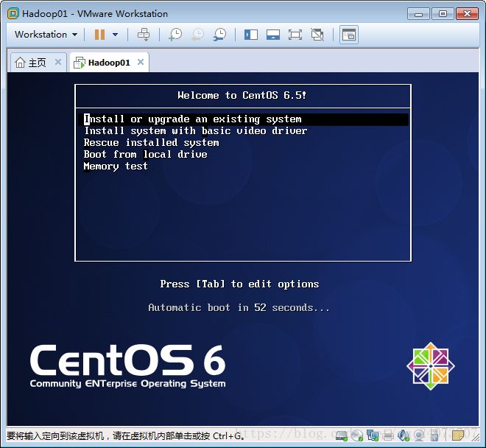
Task: Expand the power options dropdown arrow
Action: [x=116, y=35]
